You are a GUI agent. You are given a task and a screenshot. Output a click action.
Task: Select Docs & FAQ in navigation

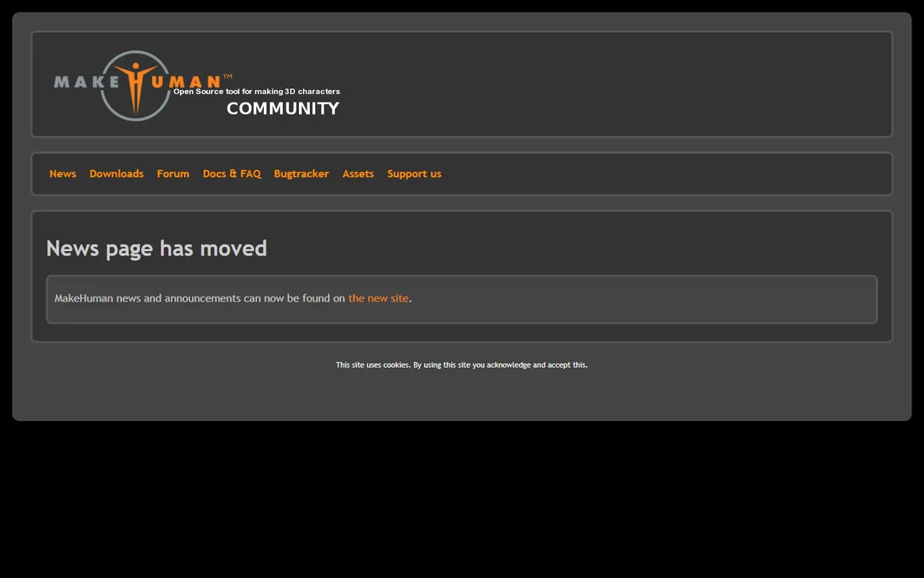tap(232, 174)
